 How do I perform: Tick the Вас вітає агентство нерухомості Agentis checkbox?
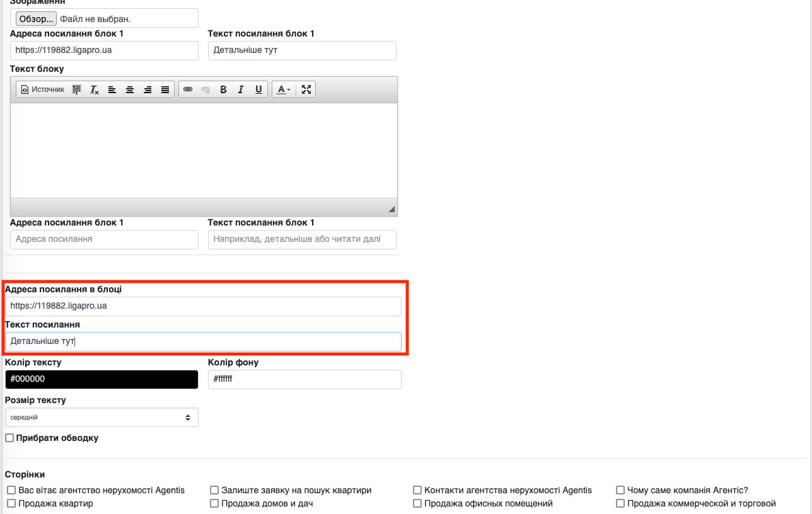coord(11,490)
